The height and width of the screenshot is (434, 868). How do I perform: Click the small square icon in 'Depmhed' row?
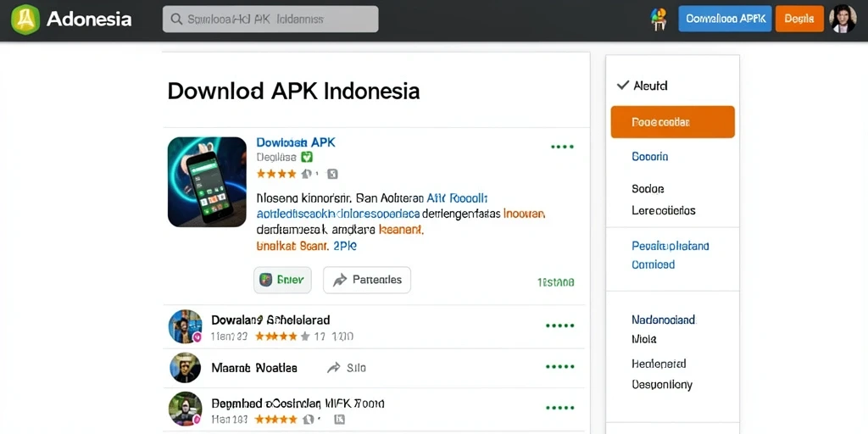(x=340, y=420)
